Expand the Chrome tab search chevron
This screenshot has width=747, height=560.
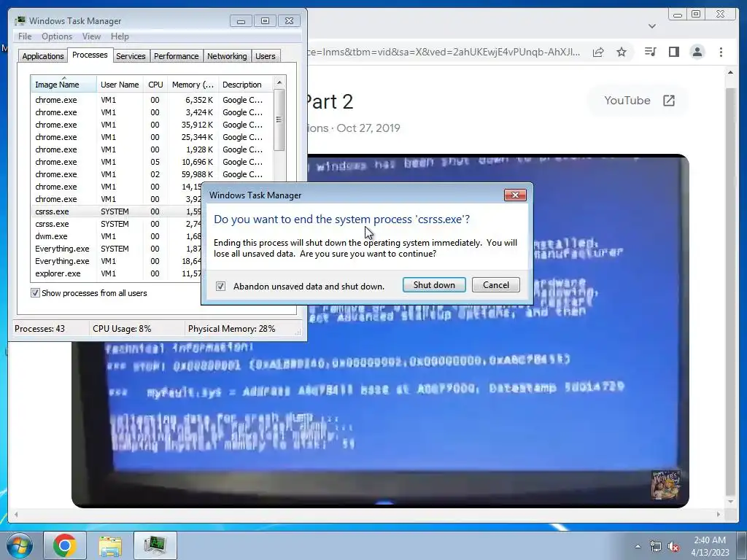(x=652, y=26)
